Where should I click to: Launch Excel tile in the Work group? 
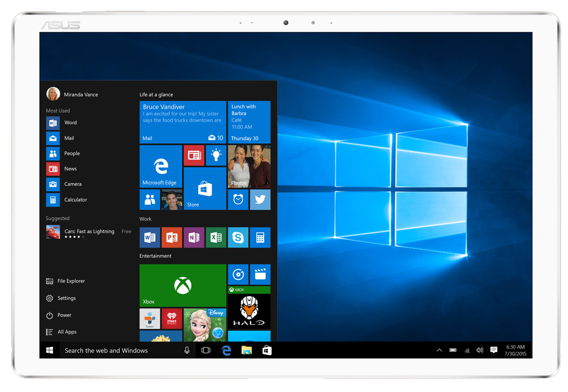pyautogui.click(x=216, y=238)
